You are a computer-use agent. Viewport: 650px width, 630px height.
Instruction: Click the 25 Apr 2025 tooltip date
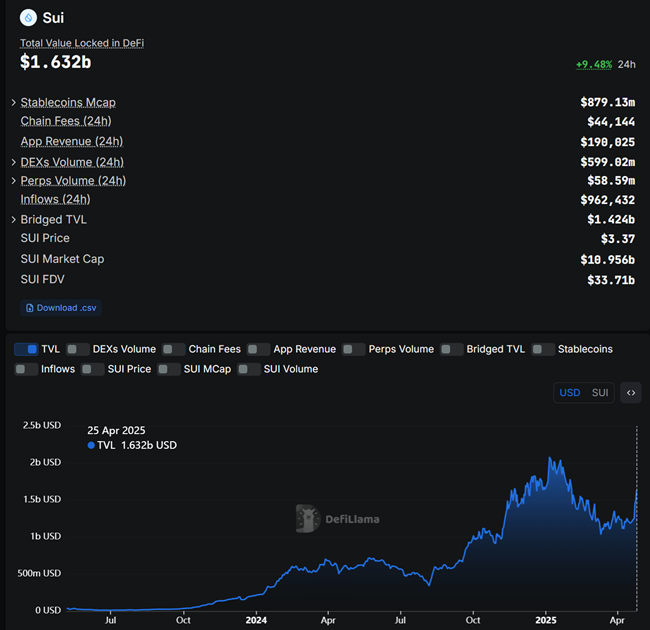click(x=116, y=431)
